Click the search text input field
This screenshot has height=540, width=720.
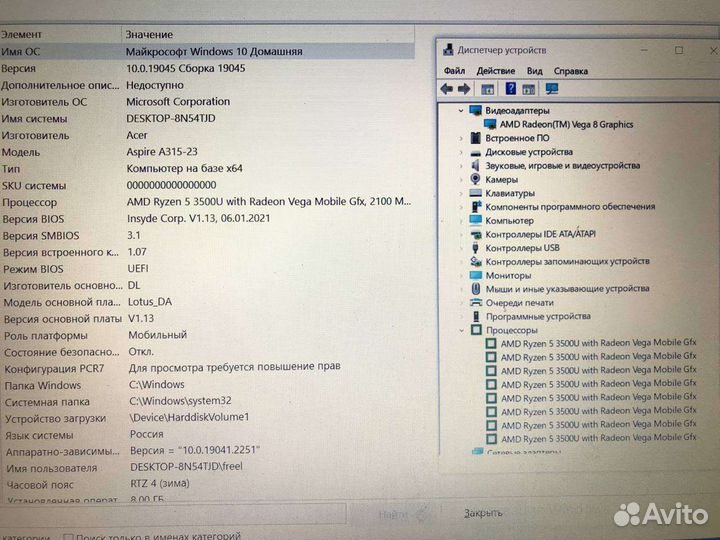pos(174,513)
